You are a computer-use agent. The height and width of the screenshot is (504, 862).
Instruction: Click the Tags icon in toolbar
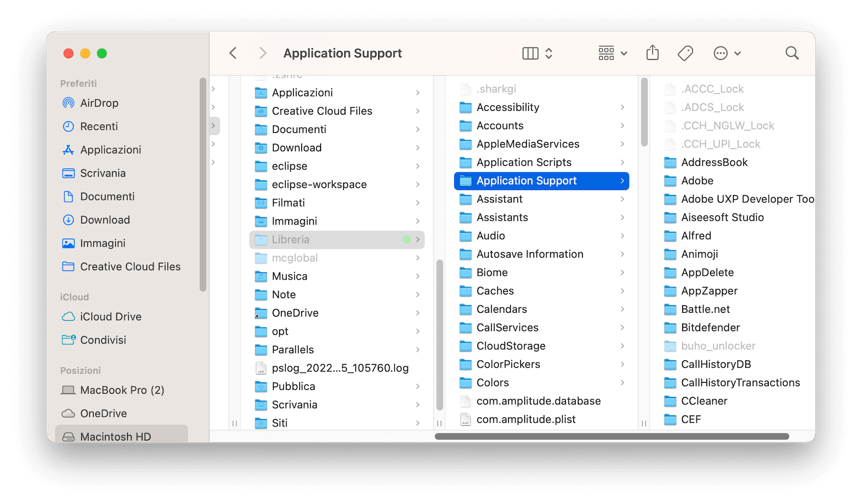[685, 53]
